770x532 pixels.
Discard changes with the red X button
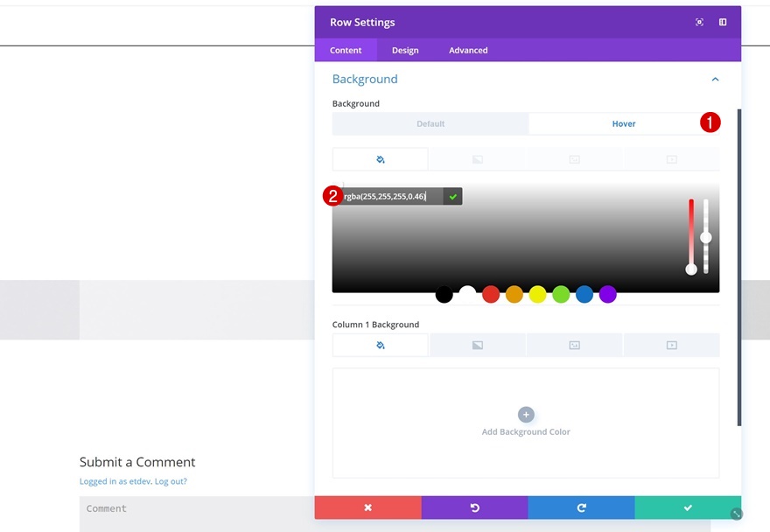[367, 507]
